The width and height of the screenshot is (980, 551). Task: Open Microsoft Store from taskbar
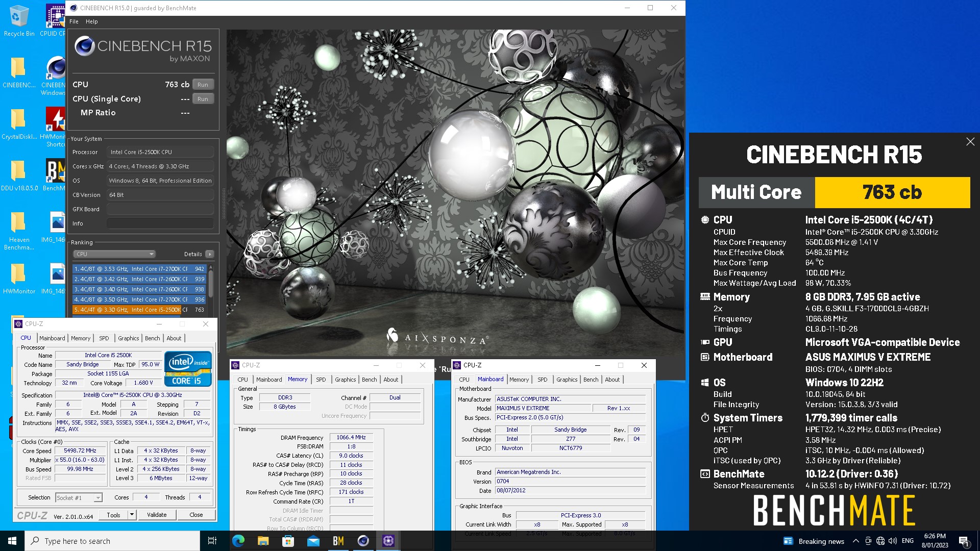click(x=288, y=541)
